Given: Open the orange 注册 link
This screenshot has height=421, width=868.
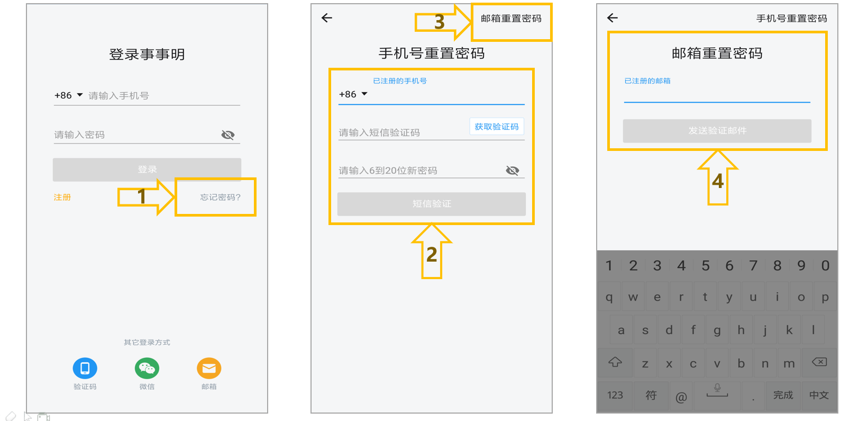Looking at the screenshot, I should [62, 197].
